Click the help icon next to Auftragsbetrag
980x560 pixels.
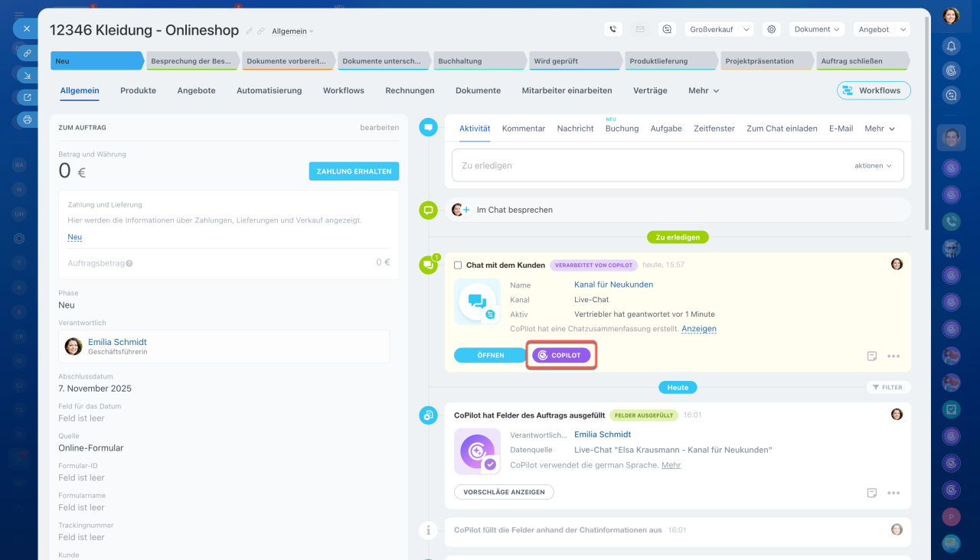click(129, 263)
